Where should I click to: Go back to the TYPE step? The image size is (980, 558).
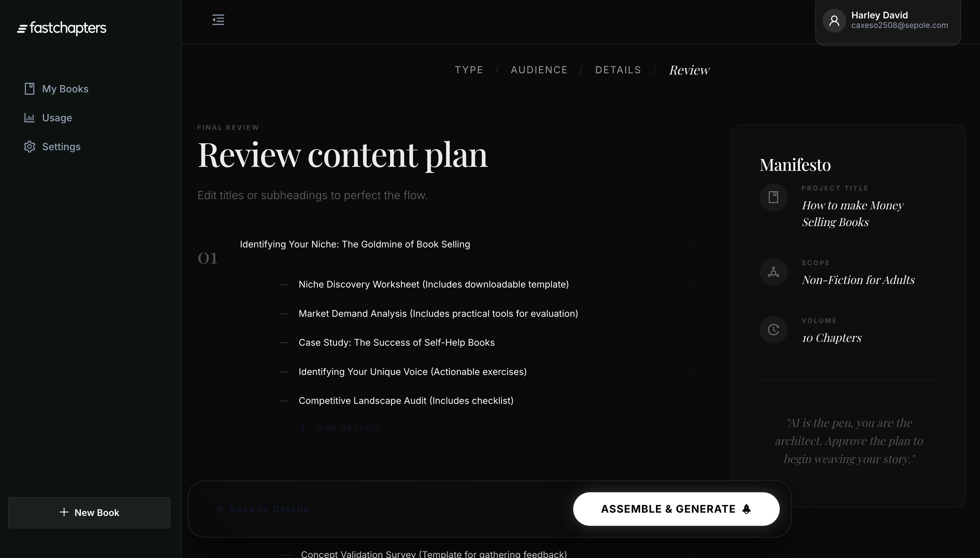(x=469, y=70)
